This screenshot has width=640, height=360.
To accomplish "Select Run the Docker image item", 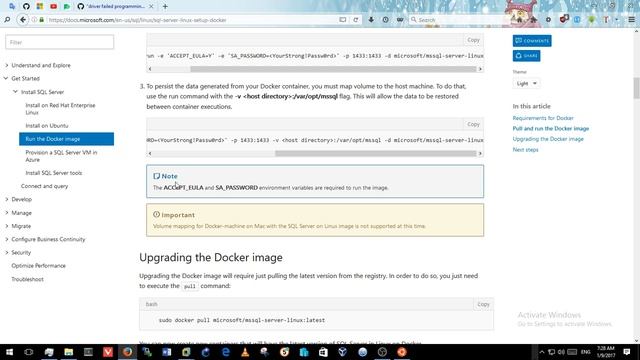I will tap(67, 139).
